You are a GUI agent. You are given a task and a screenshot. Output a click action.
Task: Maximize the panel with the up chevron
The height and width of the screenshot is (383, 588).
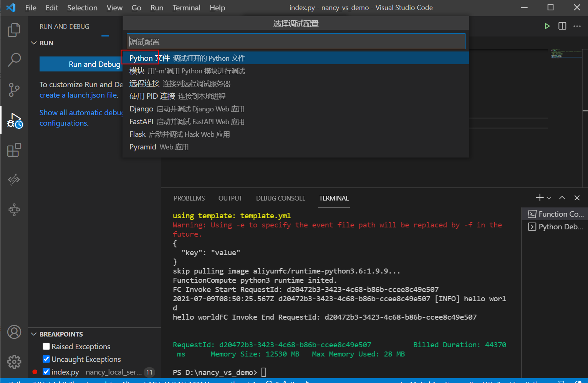562,198
